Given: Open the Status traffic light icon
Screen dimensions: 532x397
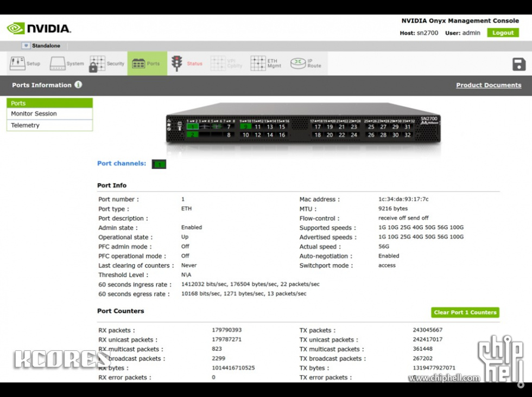Looking at the screenshot, I should [x=176, y=63].
